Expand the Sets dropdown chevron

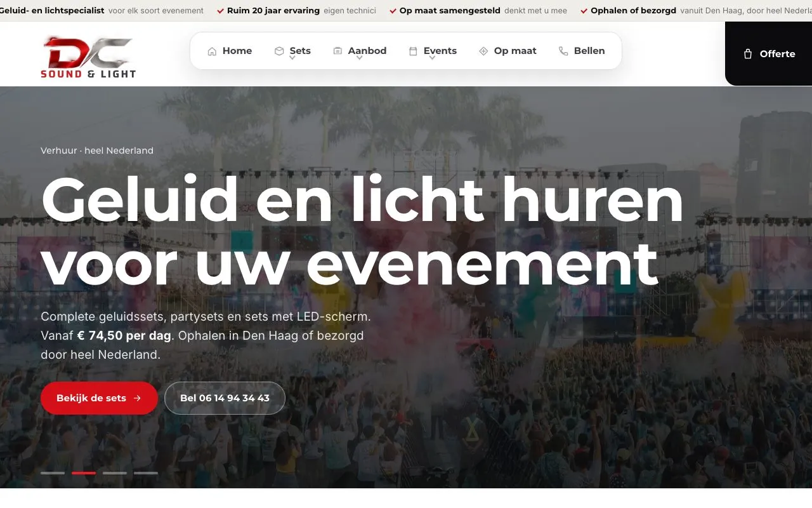click(x=292, y=58)
